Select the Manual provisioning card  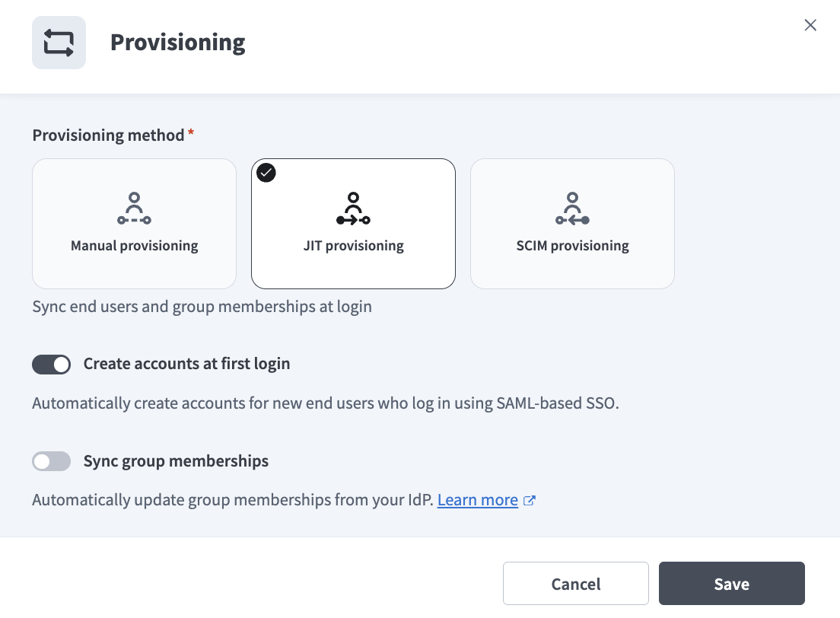(x=134, y=224)
